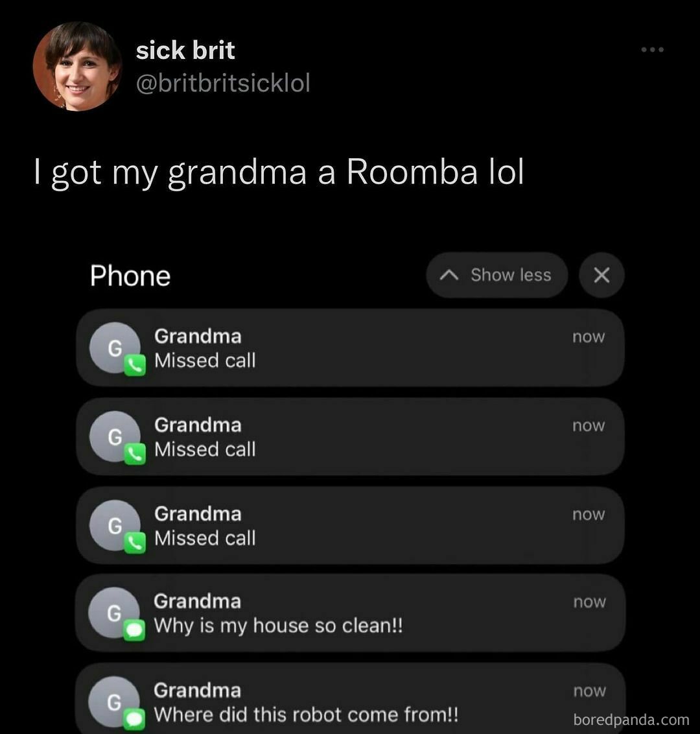This screenshot has width=700, height=734.
Task: Click the green message bubble icon on clean-house text
Action: pyautogui.click(x=134, y=630)
